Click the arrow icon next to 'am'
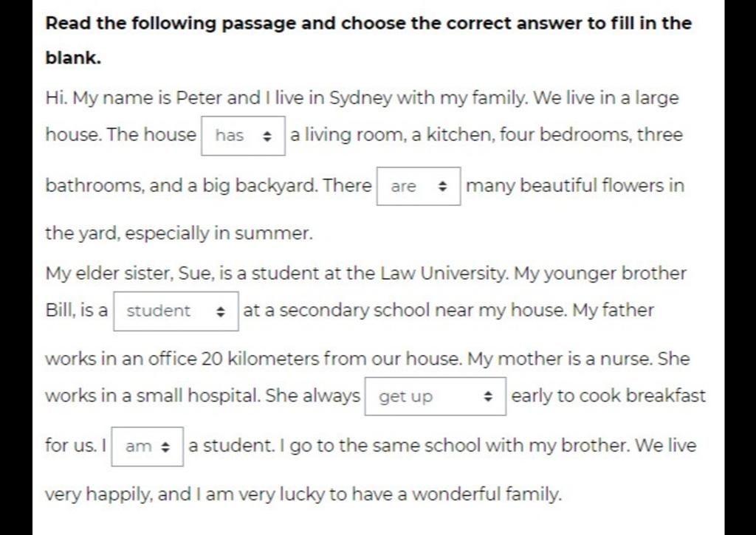The width and height of the screenshot is (756, 535). [165, 446]
